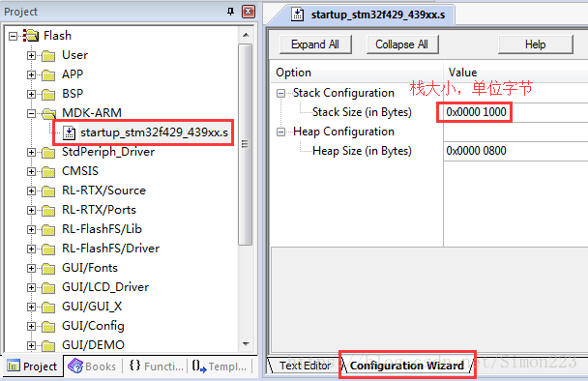Viewport: 588px width, 381px height.
Task: Click the CMSIS folder icon
Action: coord(48,172)
